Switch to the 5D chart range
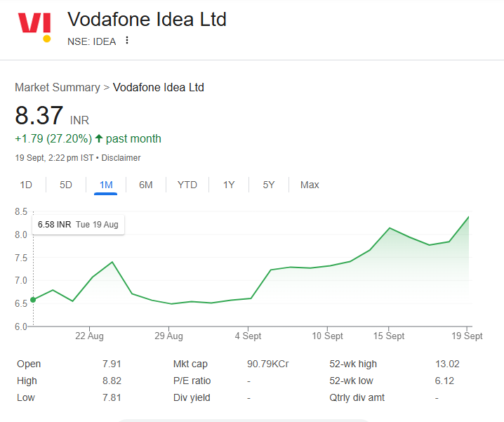The height and width of the screenshot is (422, 504). click(x=66, y=185)
